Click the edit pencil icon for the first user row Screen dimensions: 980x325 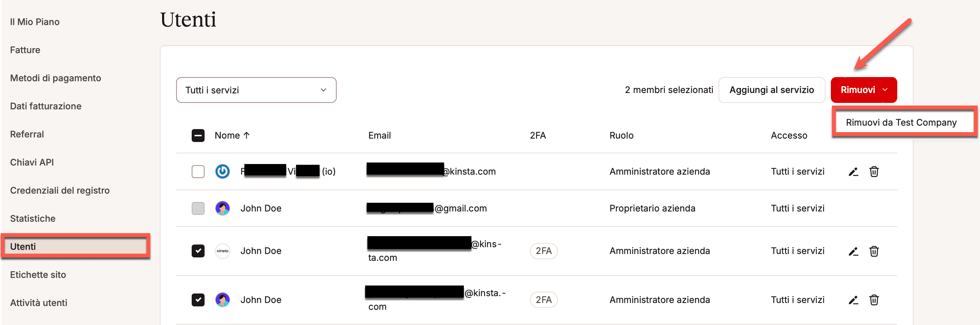853,172
